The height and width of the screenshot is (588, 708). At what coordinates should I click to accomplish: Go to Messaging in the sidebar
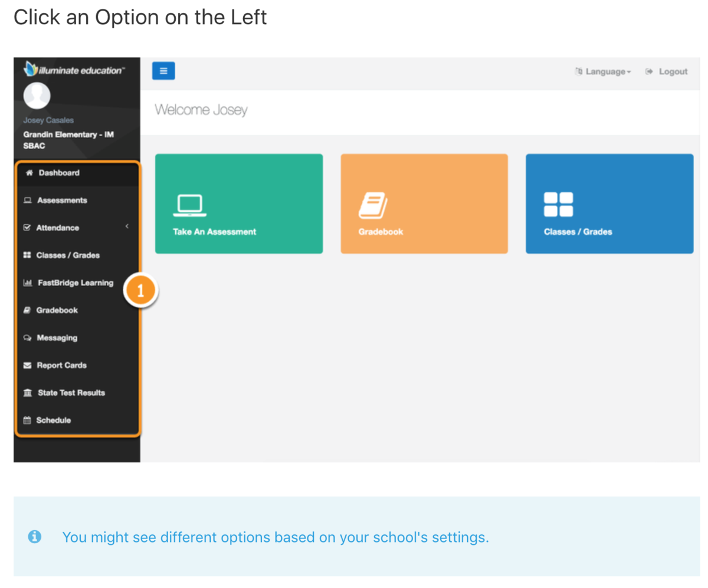77,338
